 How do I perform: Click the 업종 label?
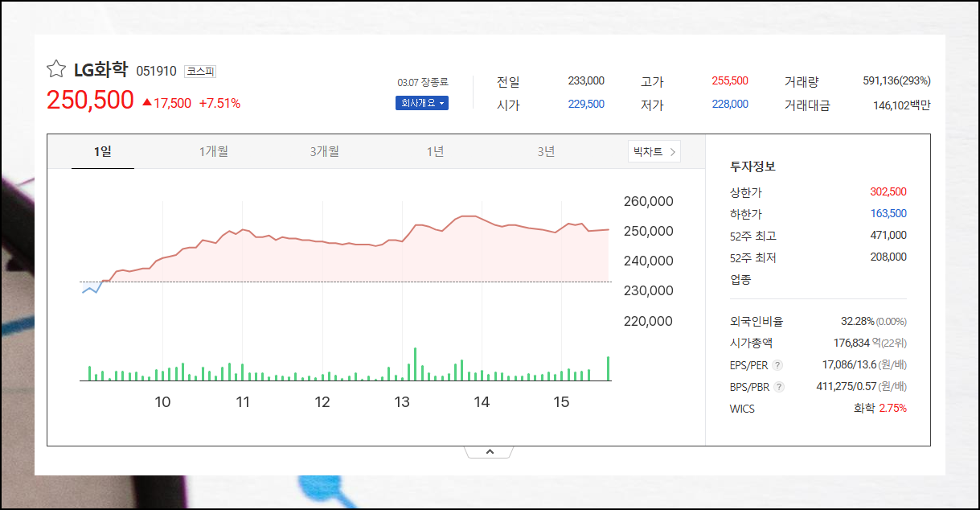point(740,279)
